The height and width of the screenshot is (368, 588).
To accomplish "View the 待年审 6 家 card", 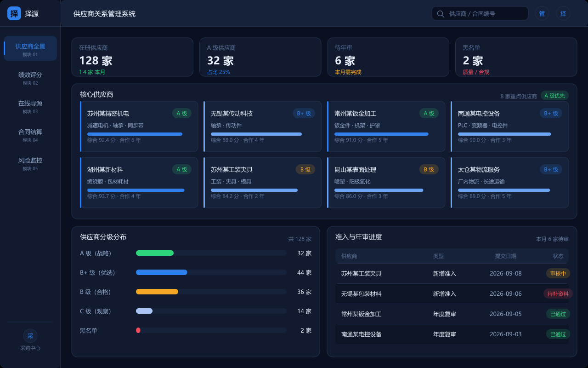I will pyautogui.click(x=388, y=57).
